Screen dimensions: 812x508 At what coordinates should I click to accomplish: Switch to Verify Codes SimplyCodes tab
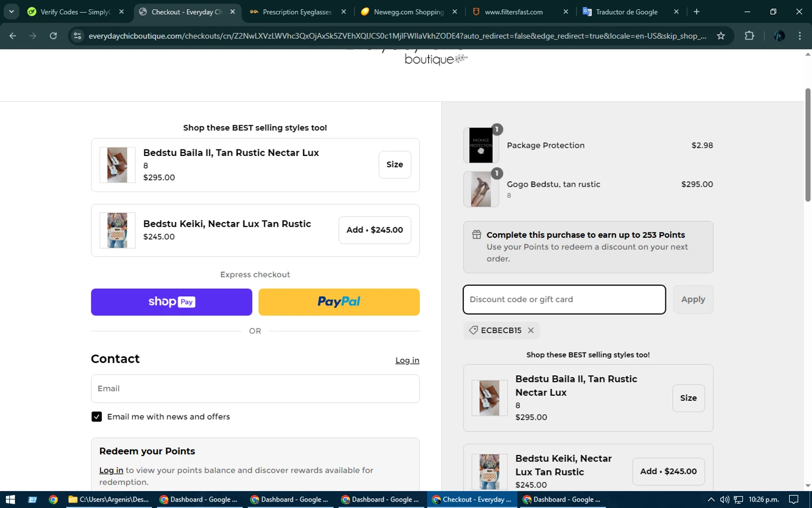click(x=76, y=11)
